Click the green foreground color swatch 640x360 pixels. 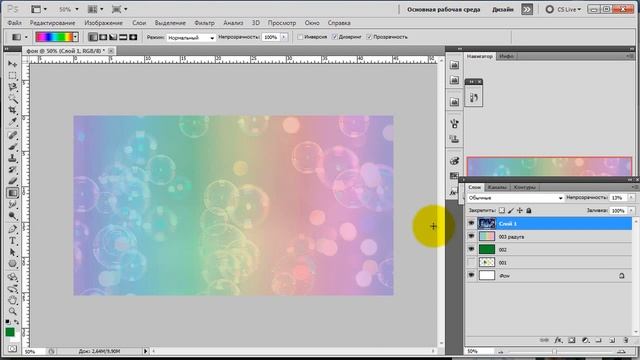pyautogui.click(x=10, y=332)
